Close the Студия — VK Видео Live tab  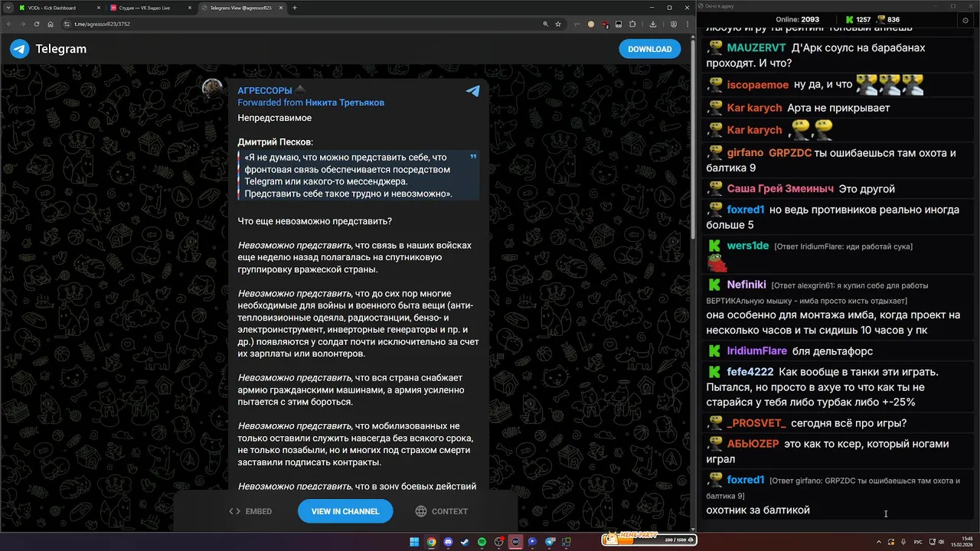click(x=190, y=8)
